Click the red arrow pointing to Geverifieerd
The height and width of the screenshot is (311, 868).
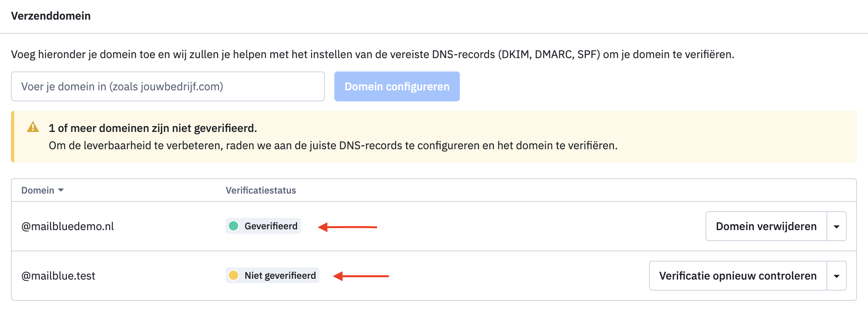tap(347, 227)
